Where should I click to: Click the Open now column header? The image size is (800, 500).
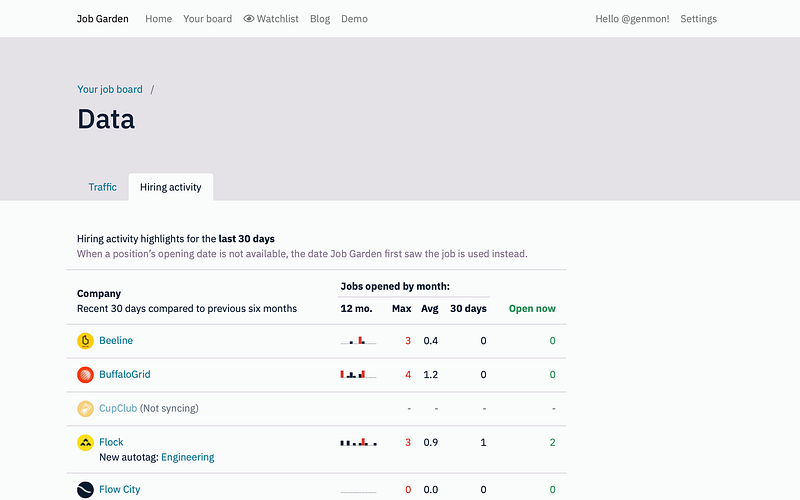click(x=532, y=309)
